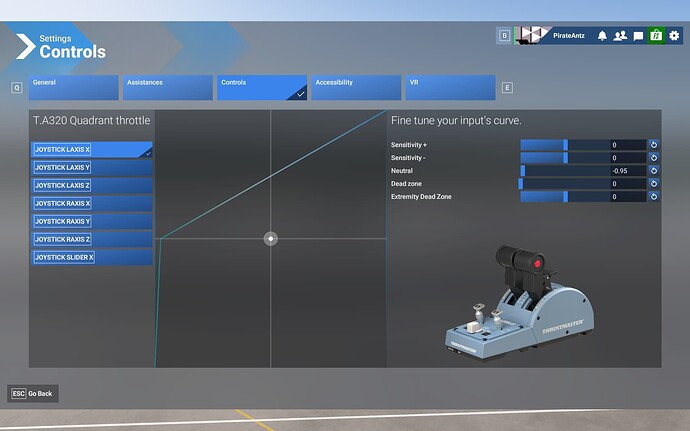This screenshot has width=690, height=431.
Task: Select JOYSTICK SLIDER X
Action: [92, 258]
